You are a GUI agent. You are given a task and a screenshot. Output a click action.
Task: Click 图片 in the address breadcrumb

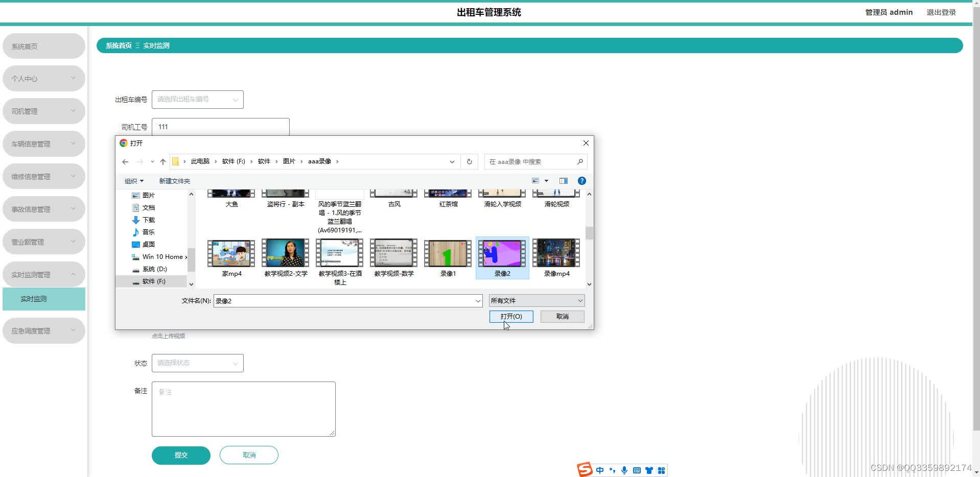(x=289, y=161)
